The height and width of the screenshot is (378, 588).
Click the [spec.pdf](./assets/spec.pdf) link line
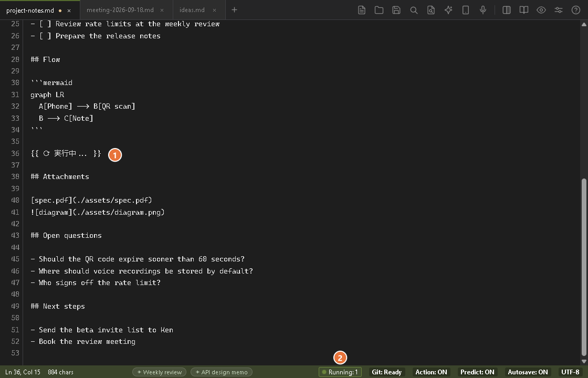click(91, 200)
